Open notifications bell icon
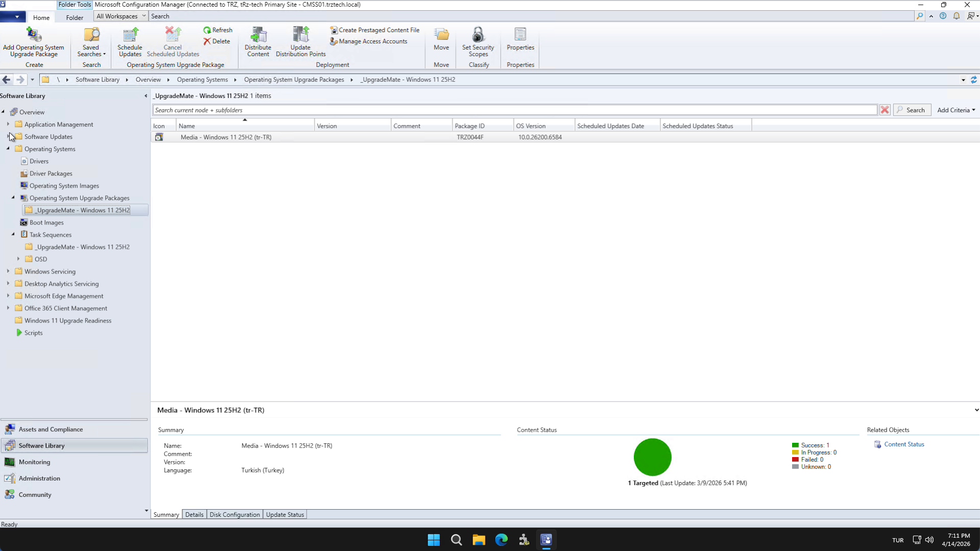Screen dimensions: 980x551 click(x=957, y=16)
